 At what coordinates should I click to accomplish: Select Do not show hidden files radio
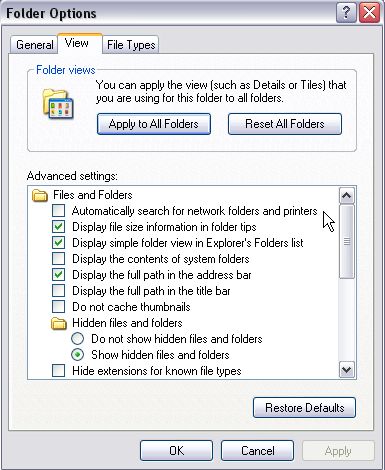[x=78, y=339]
